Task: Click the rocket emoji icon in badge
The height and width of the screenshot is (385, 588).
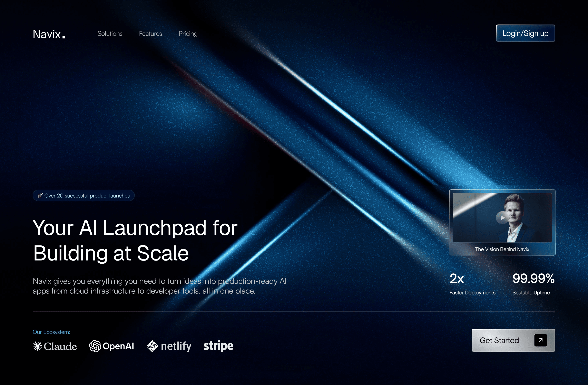Action: tap(40, 195)
